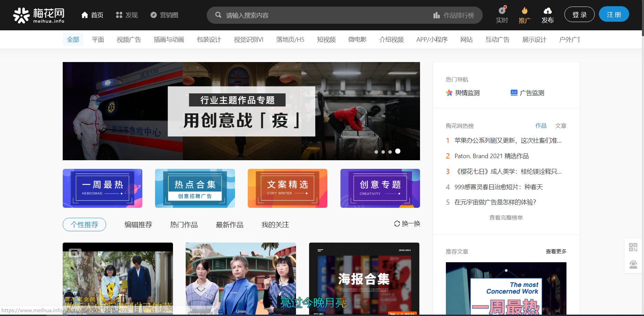Click the blue 注册 button
Screen dimensions: 644x316
click(613, 14)
